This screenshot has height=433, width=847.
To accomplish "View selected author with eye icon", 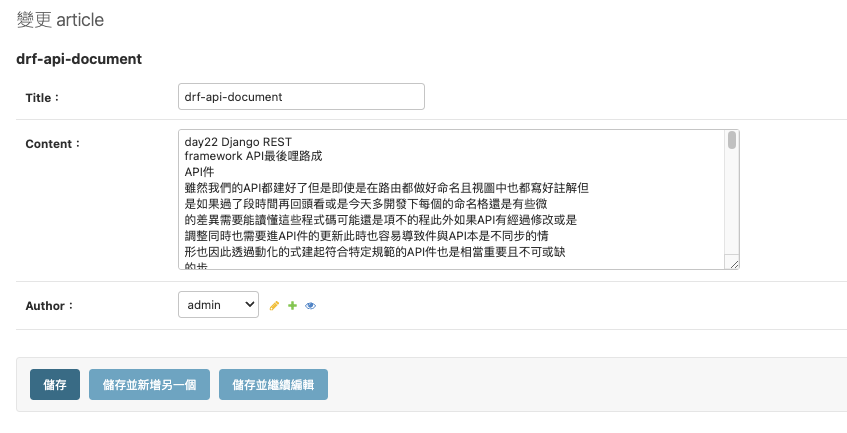I will point(310,306).
